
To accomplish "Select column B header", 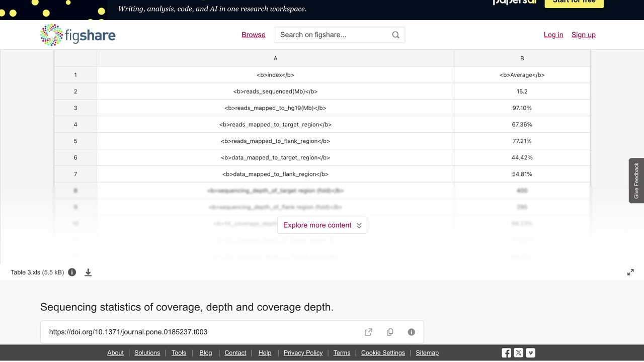I will pos(522,58).
